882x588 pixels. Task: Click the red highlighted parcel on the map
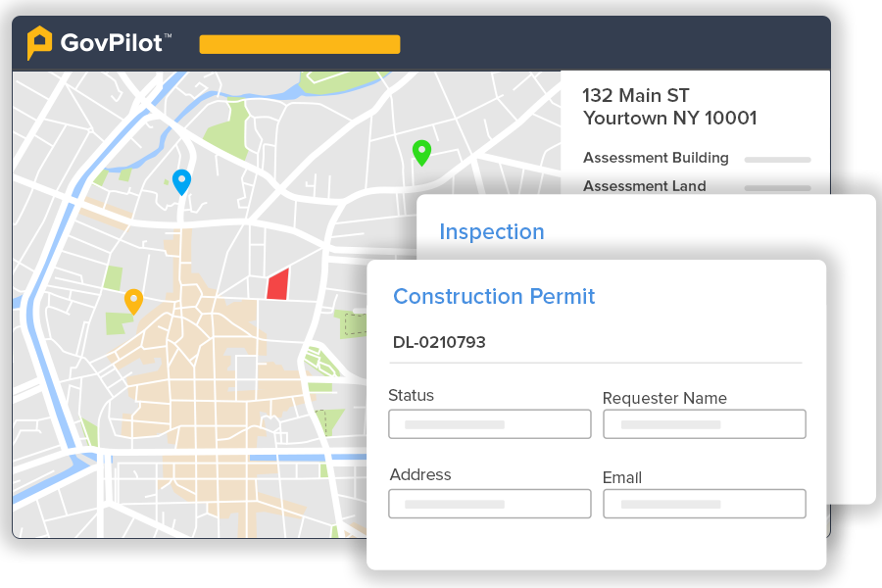click(277, 284)
